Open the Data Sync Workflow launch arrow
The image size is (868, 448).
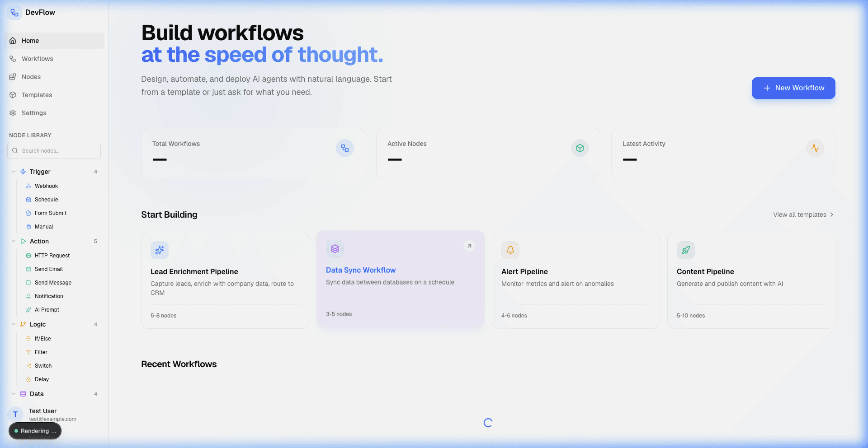[x=469, y=246]
